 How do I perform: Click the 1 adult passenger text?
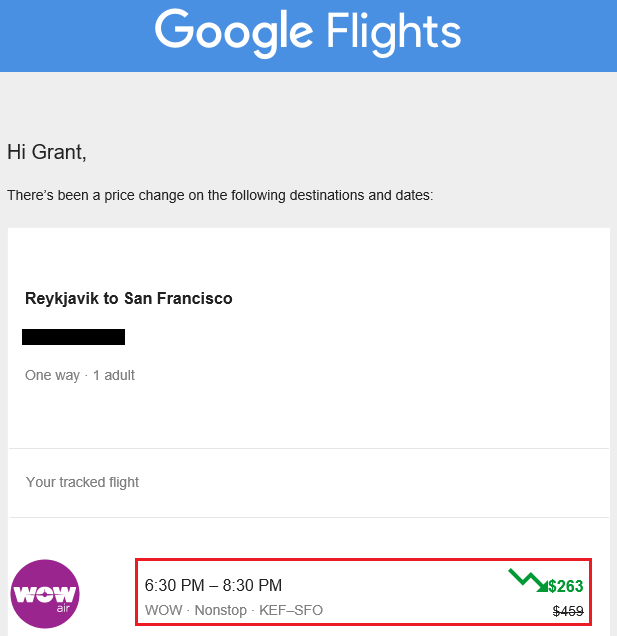114,376
